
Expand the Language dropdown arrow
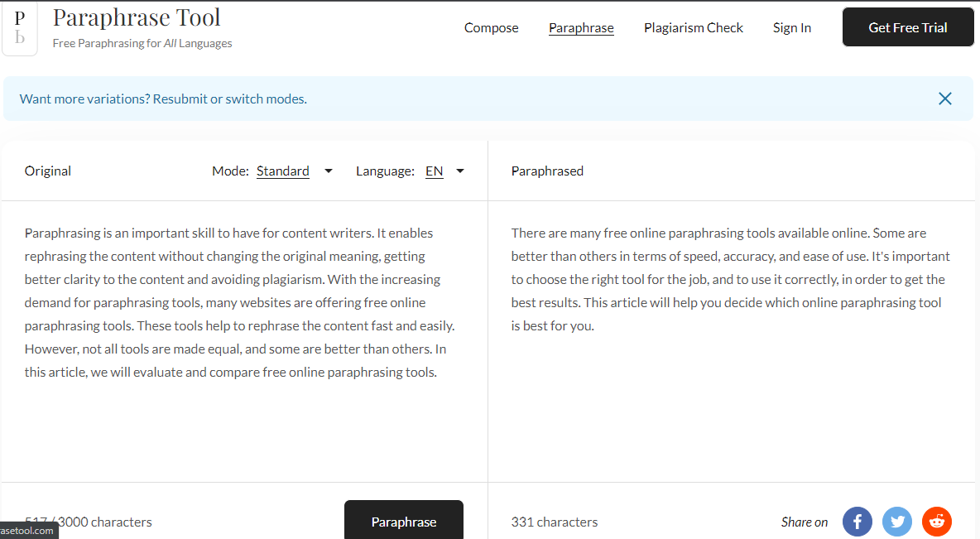(460, 171)
